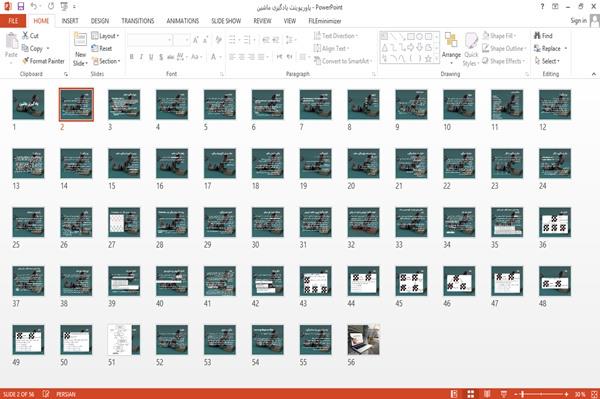Toggle Bold formatting button
The width and height of the screenshot is (600, 399).
[x=132, y=57]
